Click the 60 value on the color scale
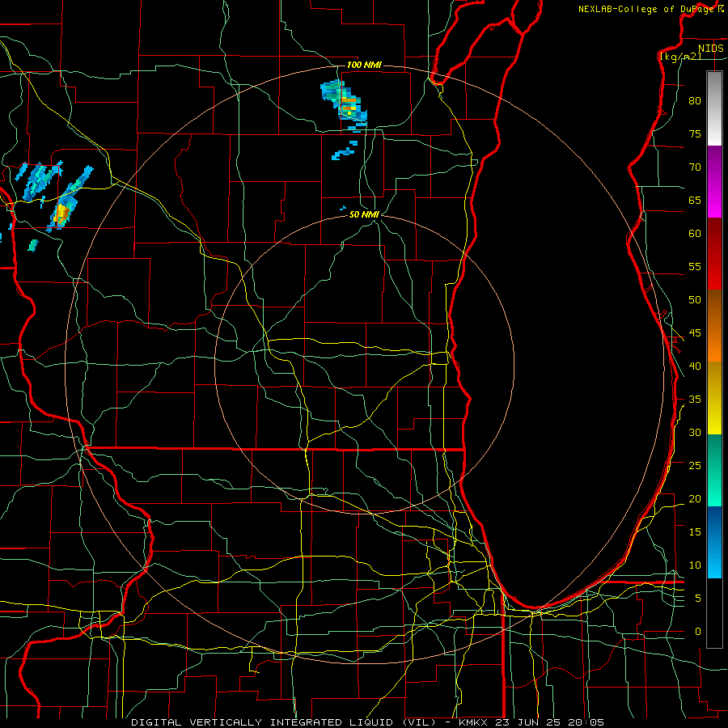 [695, 234]
